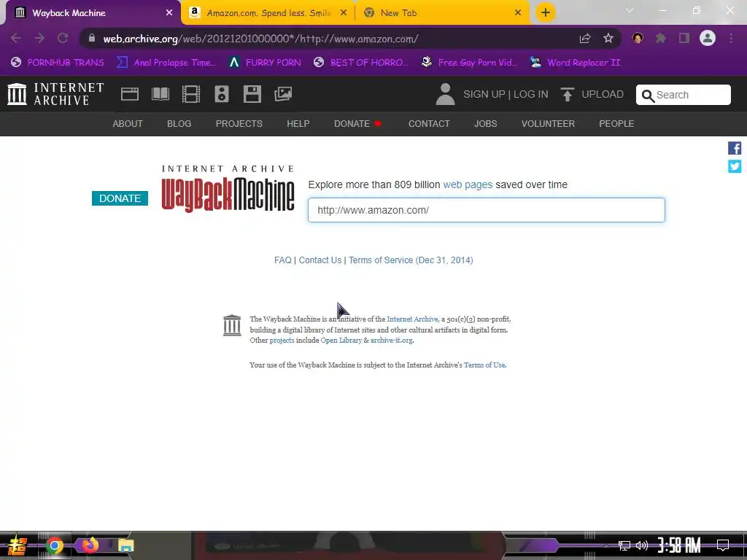Show hidden system tray icons chevron

pos(606,545)
